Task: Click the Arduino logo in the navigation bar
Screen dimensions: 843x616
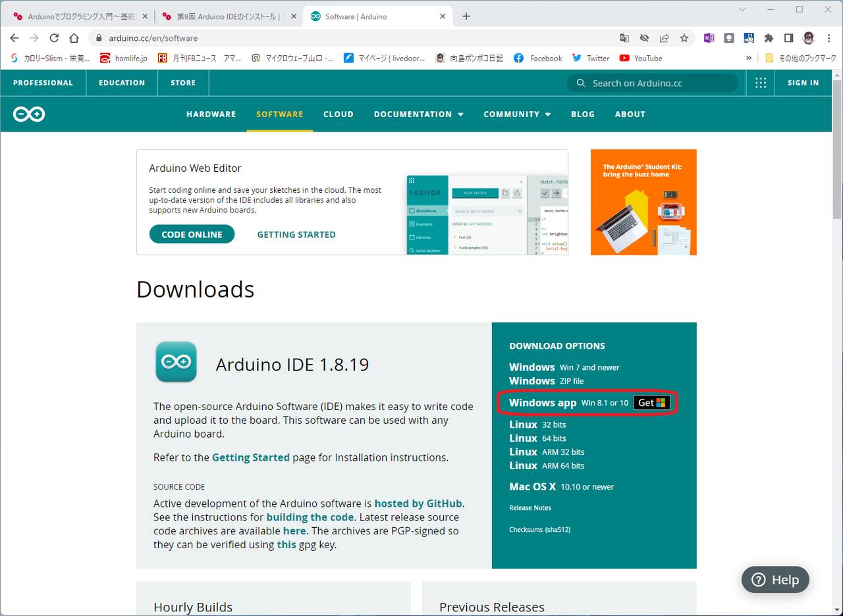Action: coord(29,115)
